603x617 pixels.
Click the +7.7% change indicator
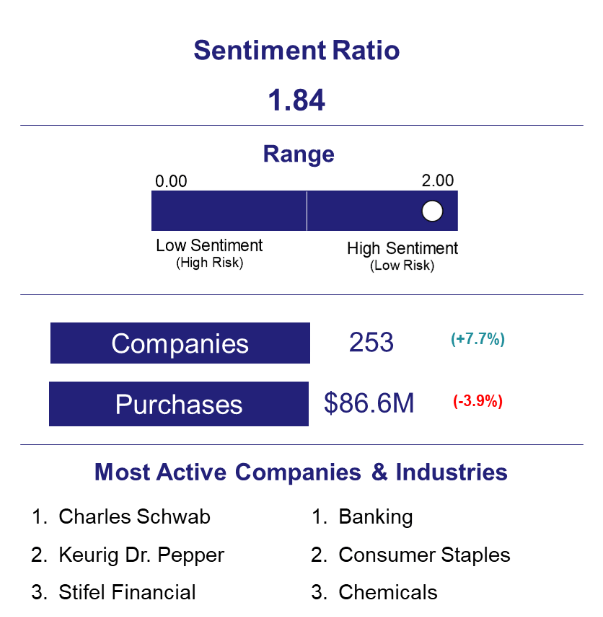(477, 339)
